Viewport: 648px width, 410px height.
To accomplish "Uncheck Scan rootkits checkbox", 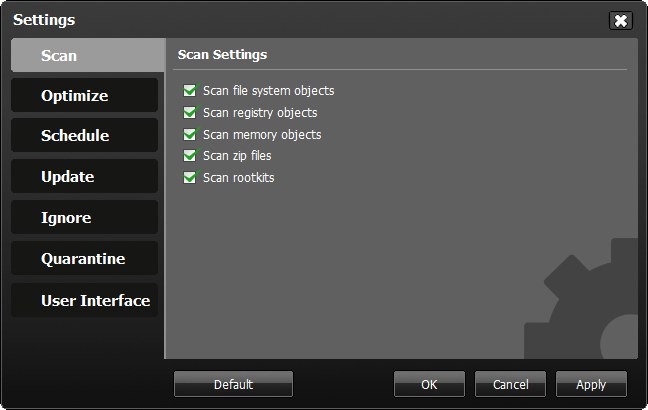I will coord(190,178).
